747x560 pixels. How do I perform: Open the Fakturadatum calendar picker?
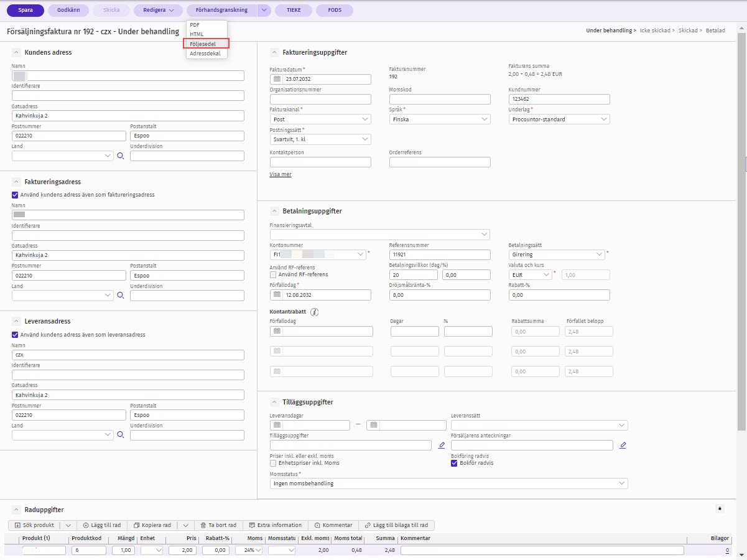coord(277,79)
